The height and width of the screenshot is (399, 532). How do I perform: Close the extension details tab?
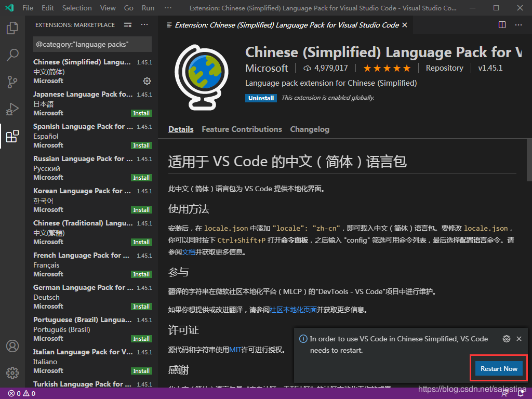pos(404,25)
